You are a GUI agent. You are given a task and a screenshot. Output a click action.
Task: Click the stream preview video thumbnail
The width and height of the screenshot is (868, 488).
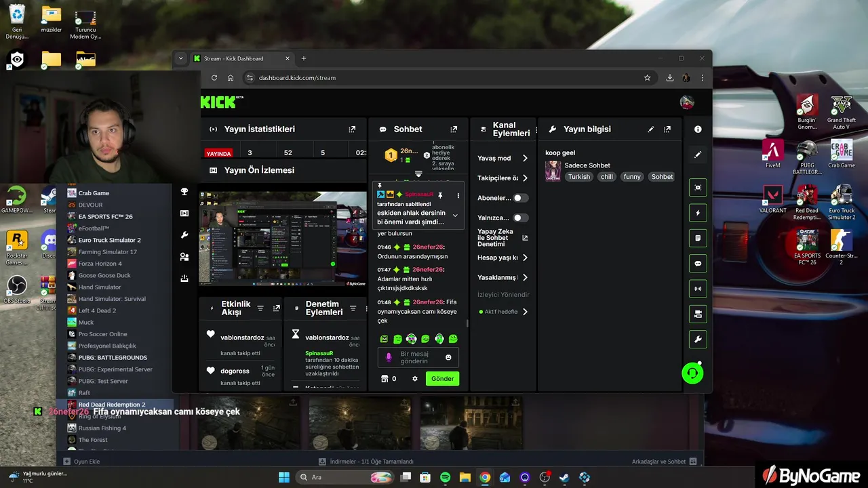point(283,239)
